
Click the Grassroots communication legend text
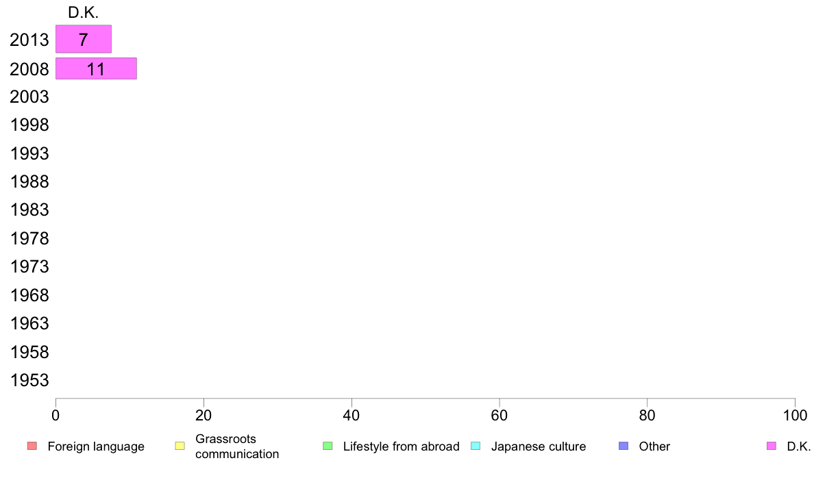(237, 446)
